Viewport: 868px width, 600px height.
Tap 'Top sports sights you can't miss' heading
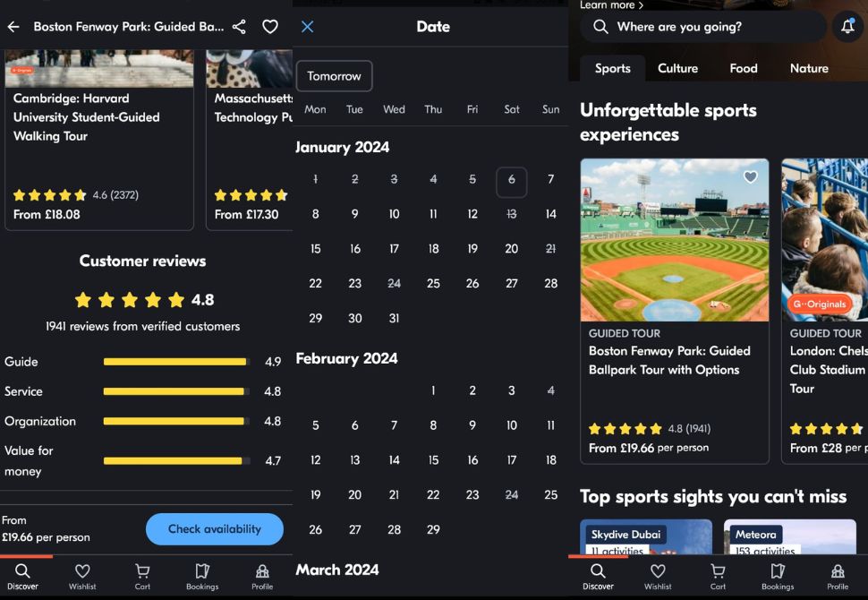coord(713,496)
